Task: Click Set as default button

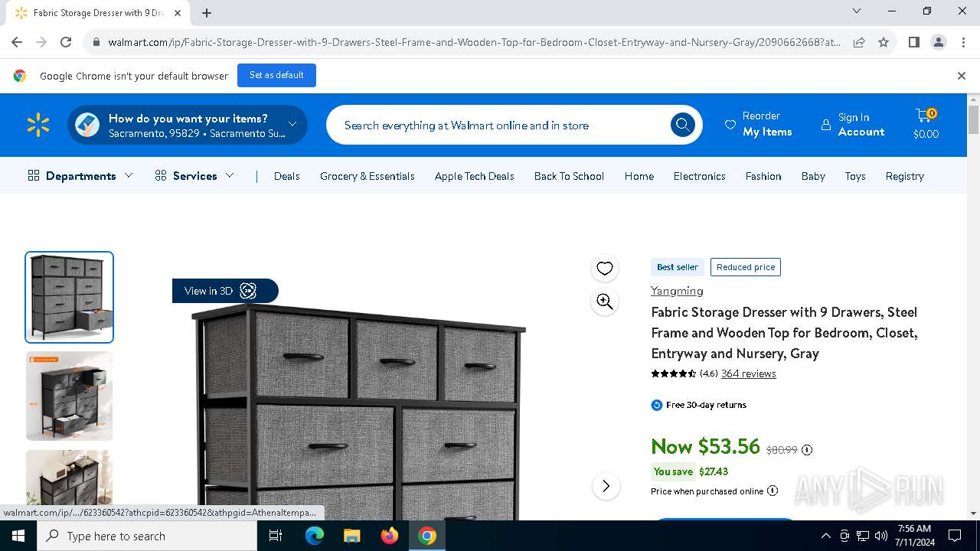Action: (x=276, y=75)
